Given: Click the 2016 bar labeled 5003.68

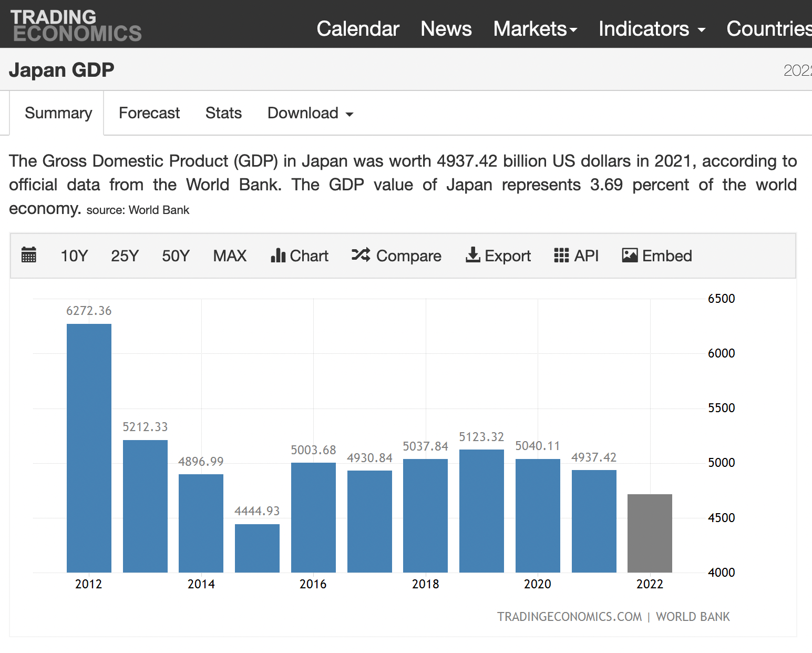Looking at the screenshot, I should pos(313,517).
